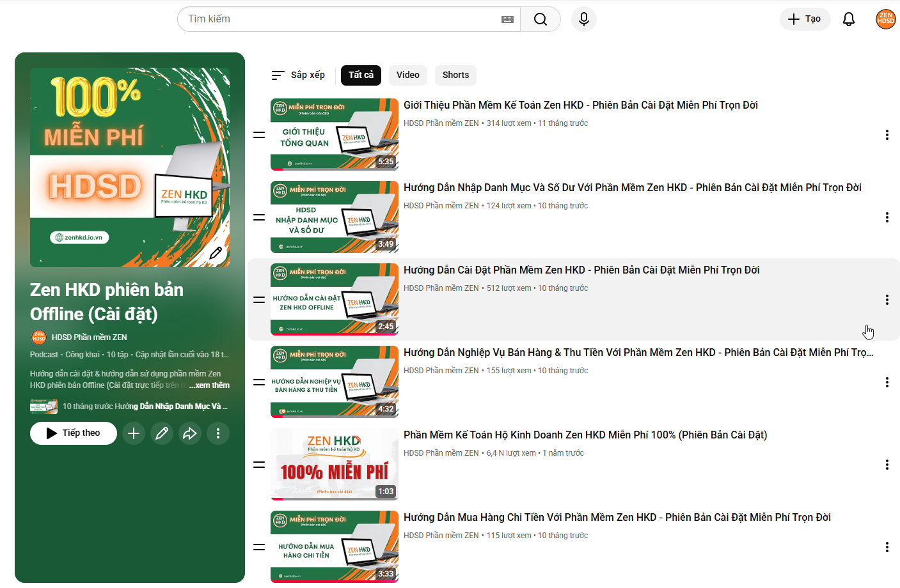This screenshot has height=588, width=900.
Task: Play the 1:03 100% Miễn Phí thumbnail
Action: point(335,465)
